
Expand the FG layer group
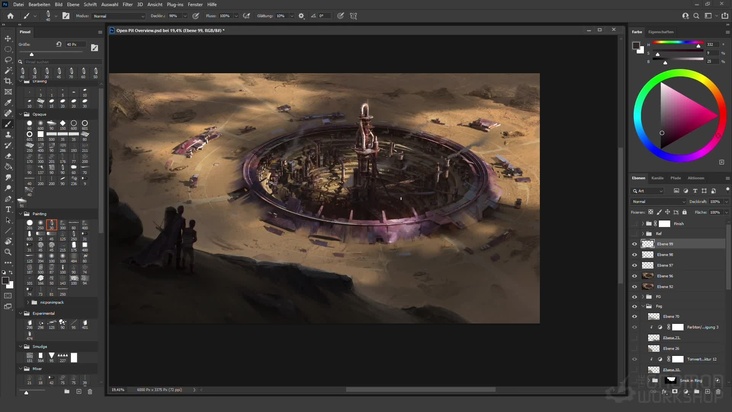(x=643, y=297)
